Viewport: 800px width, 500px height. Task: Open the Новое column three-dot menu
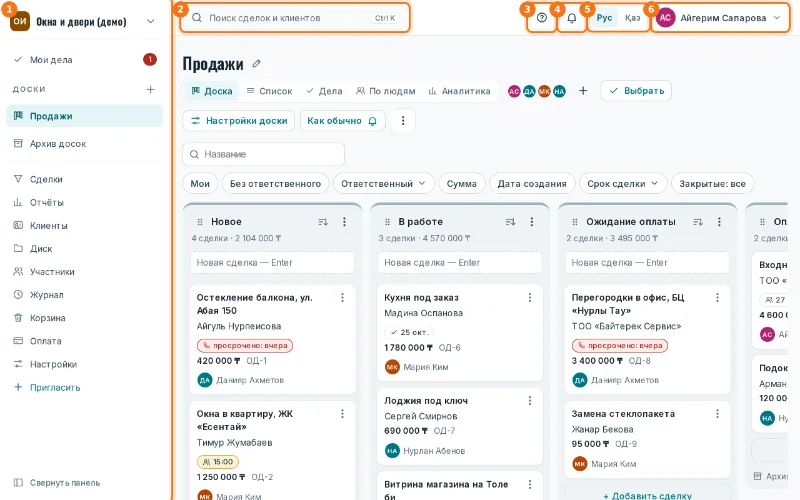point(344,221)
